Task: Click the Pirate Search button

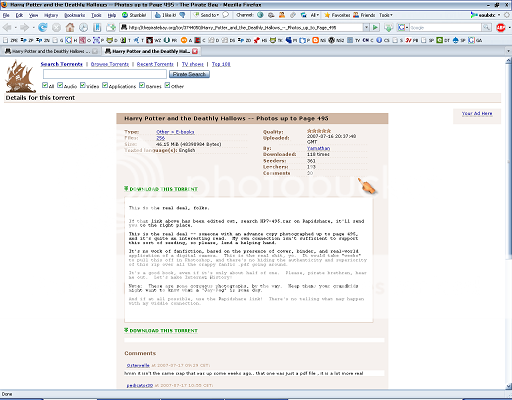Action: 189,74
